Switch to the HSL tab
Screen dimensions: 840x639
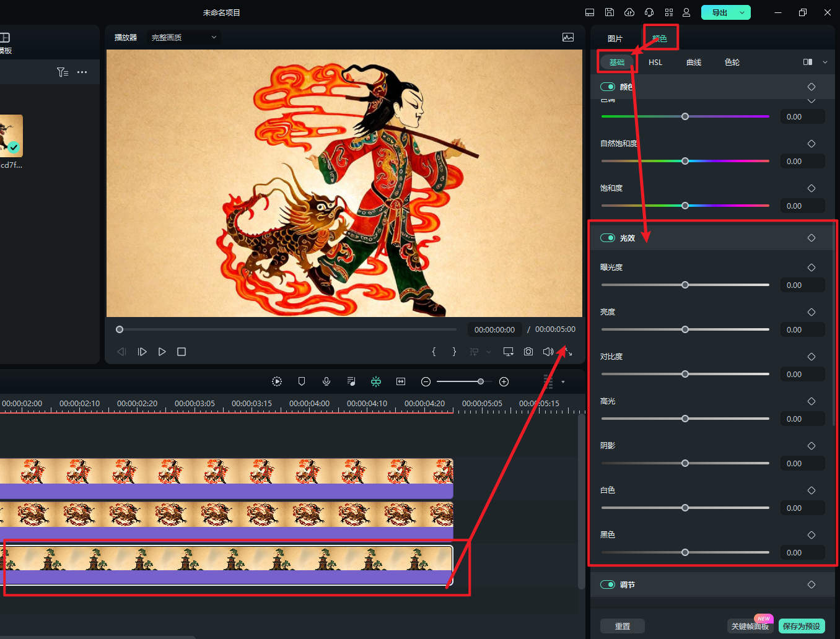tap(655, 62)
